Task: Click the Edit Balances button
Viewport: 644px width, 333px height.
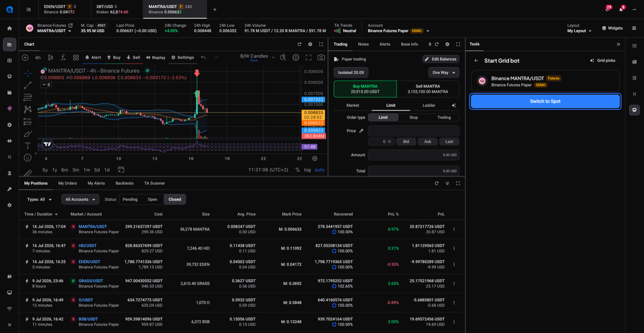Action: pos(441,59)
